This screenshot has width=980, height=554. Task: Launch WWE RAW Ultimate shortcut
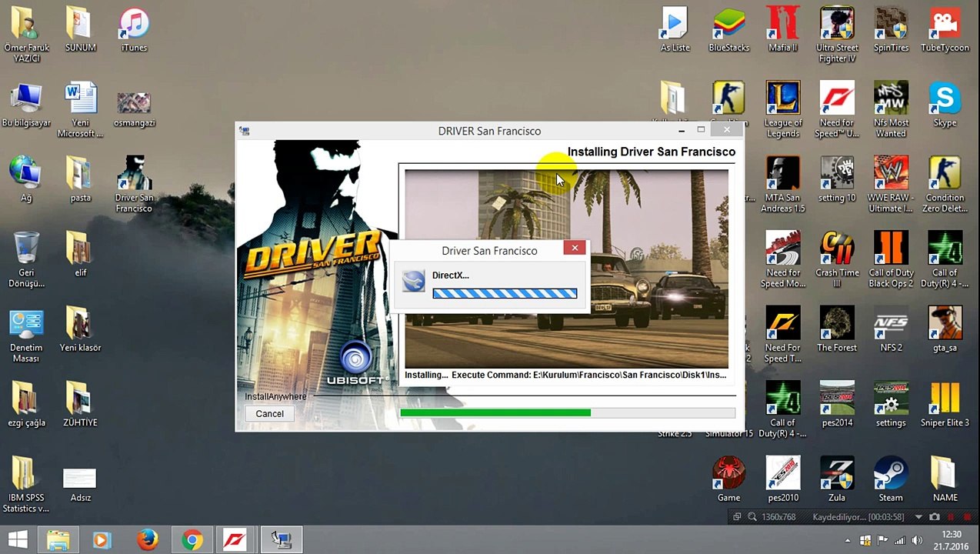pyautogui.click(x=891, y=185)
